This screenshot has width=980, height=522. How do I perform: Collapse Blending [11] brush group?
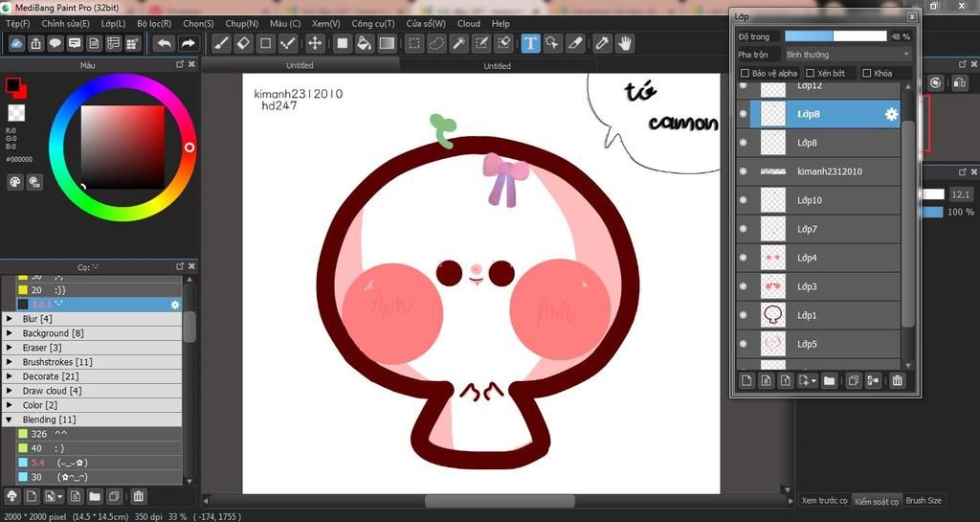coord(10,420)
